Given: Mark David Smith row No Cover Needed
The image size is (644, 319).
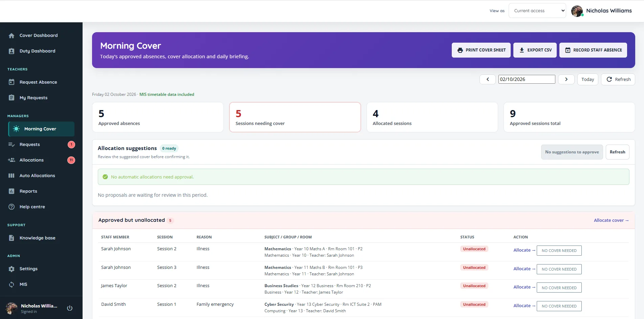Looking at the screenshot, I should coord(559,306).
